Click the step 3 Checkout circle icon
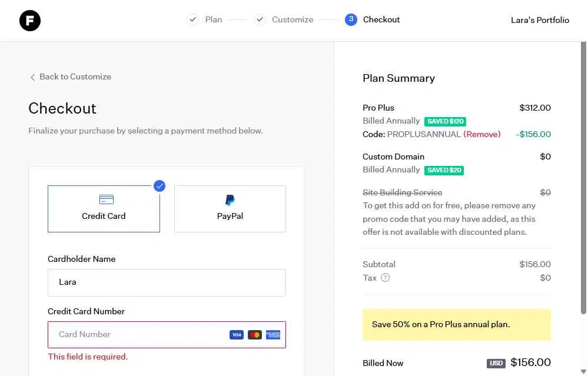 click(x=351, y=19)
